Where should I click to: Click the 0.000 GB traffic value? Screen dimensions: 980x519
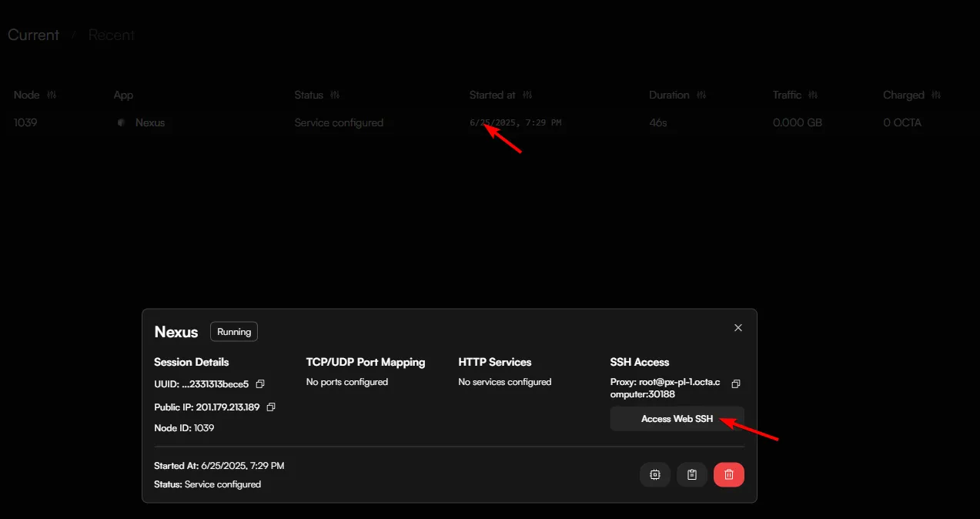point(798,122)
